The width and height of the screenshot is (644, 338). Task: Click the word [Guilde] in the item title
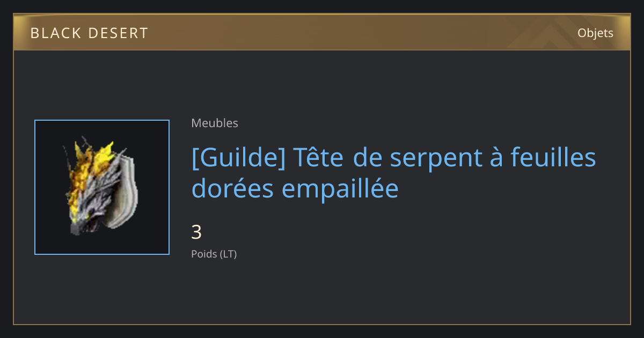(238, 159)
